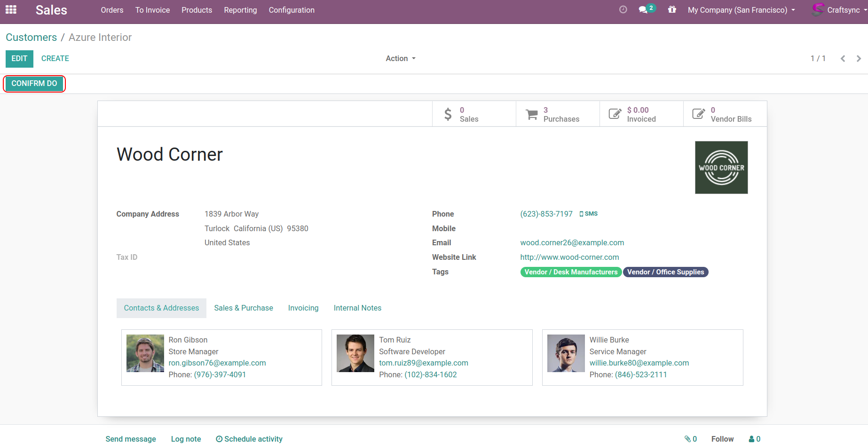Click the gift icon in top bar
The width and height of the screenshot is (868, 444).
[672, 10]
